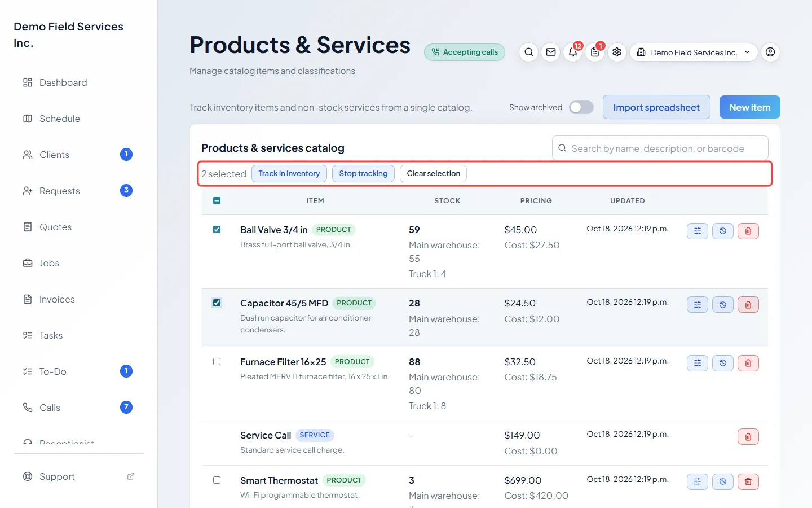Go to Dashboard in the sidebar
Screen dimensions: 812x508
pyautogui.click(x=78, y=82)
